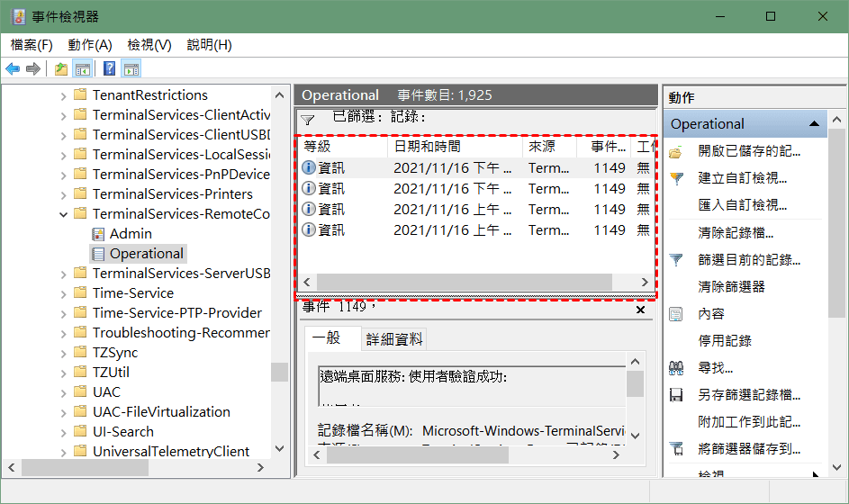Click the Back arrow in the toolbar
849x504 pixels.
(x=13, y=69)
